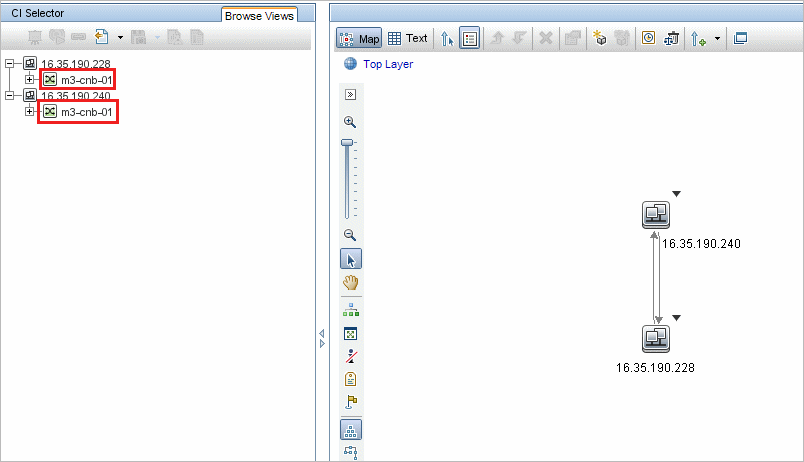The width and height of the screenshot is (804, 462).
Task: Click the new CI cube with star icon
Action: point(599,38)
